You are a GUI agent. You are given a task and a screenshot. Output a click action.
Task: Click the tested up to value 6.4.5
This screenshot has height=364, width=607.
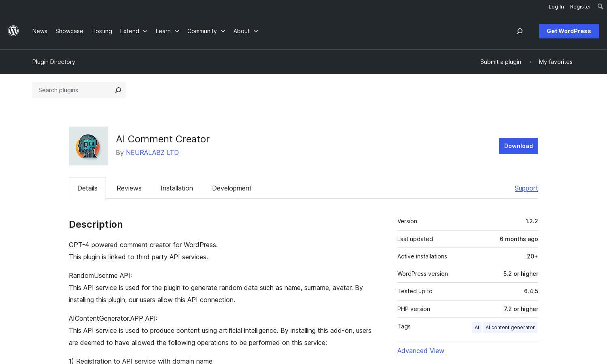(x=531, y=291)
